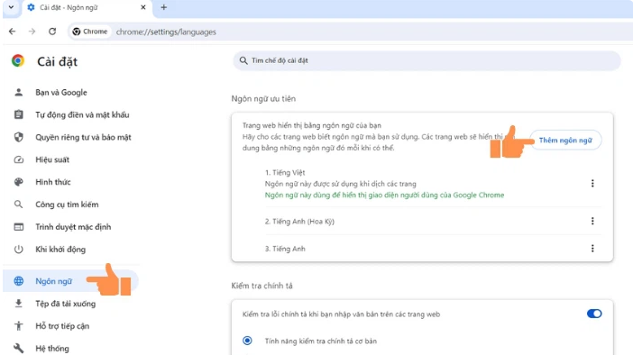Click the Thêm ngôn ngữ button
The image size is (633, 364).
pyautogui.click(x=565, y=141)
